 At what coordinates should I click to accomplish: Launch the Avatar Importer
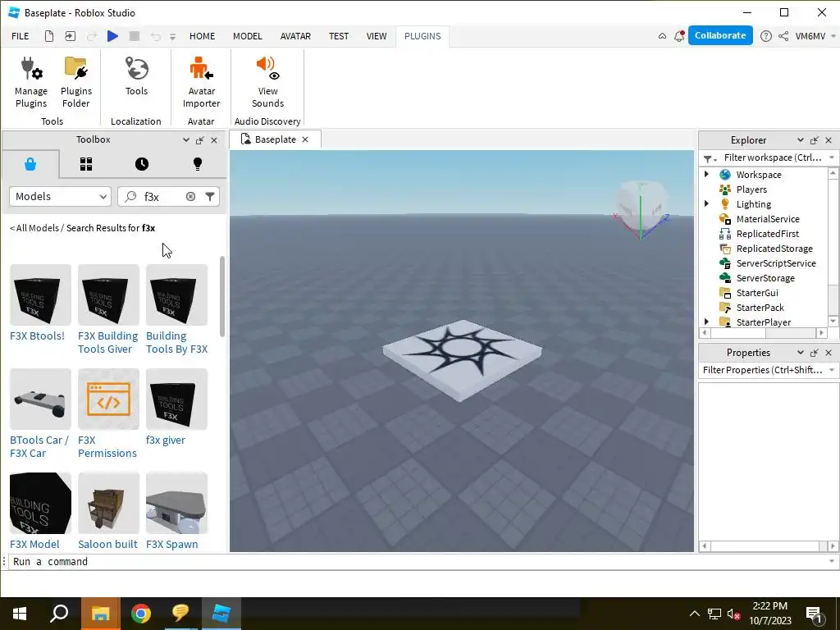tap(201, 82)
